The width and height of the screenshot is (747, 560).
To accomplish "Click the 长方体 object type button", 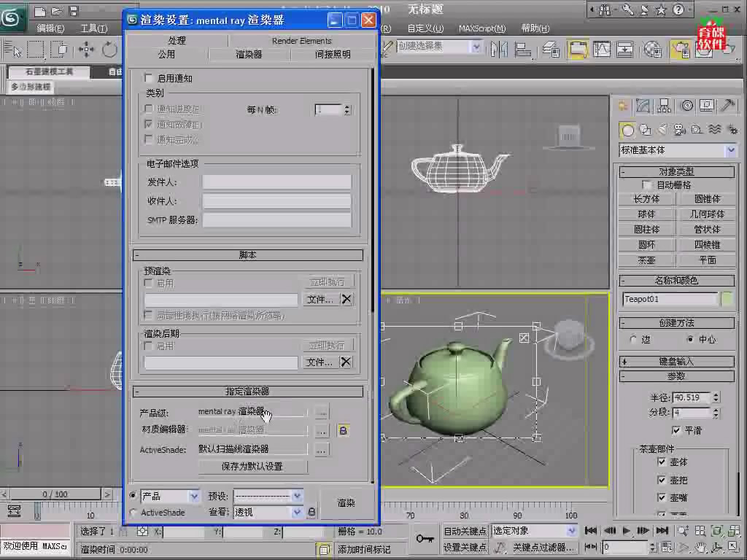I will click(646, 199).
